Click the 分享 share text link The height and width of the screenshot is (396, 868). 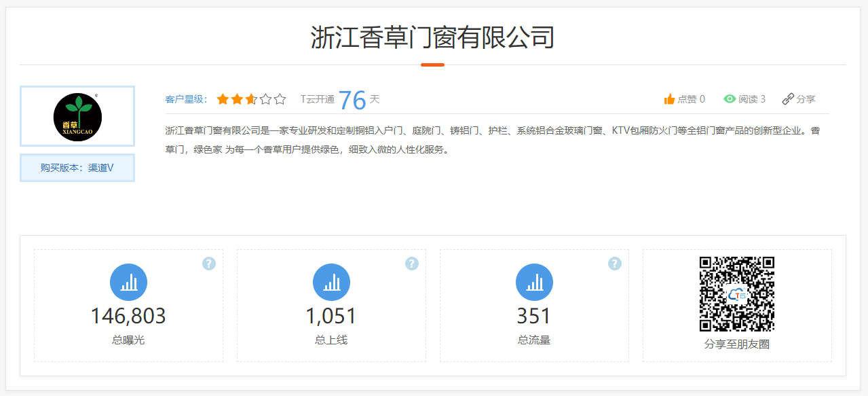[806, 99]
